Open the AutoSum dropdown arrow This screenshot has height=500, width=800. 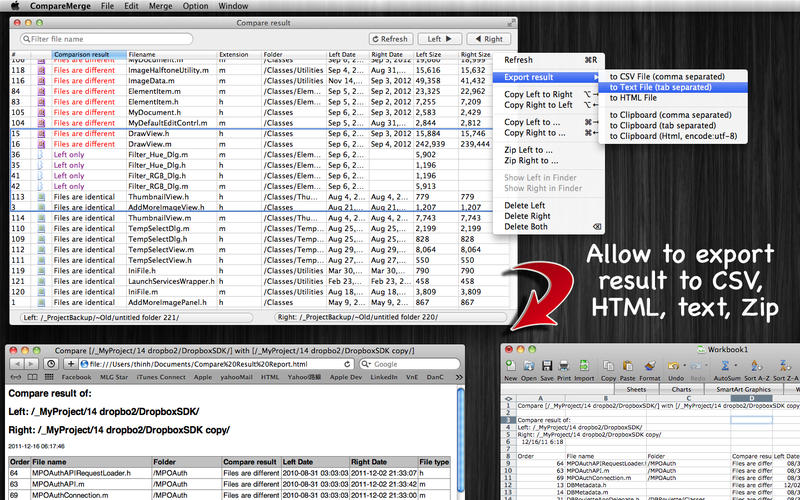[x=735, y=365]
